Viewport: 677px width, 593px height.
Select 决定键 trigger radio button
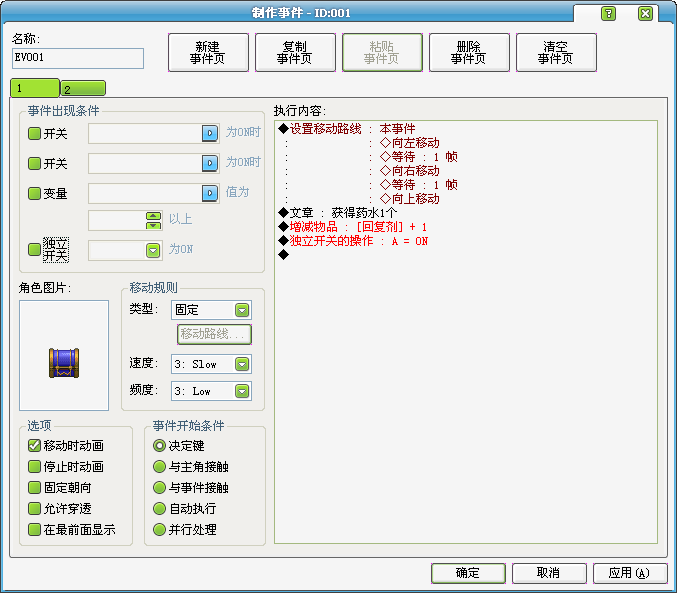(x=159, y=445)
